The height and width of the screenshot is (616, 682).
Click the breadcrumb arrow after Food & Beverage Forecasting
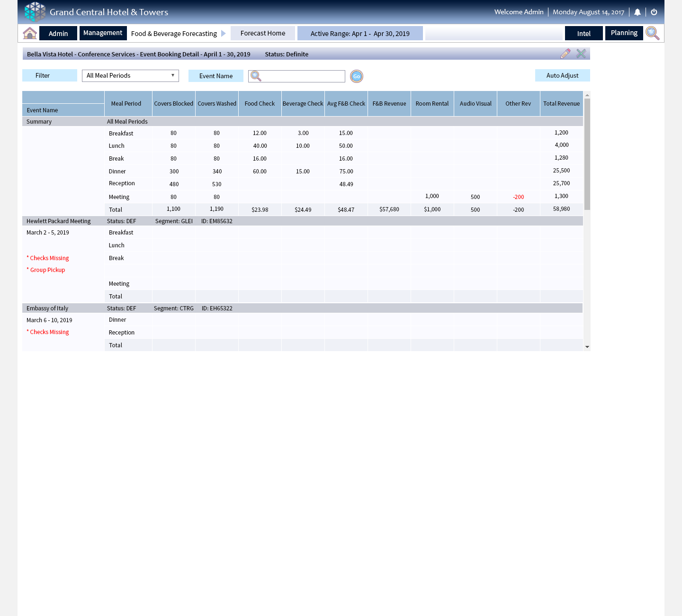224,34
